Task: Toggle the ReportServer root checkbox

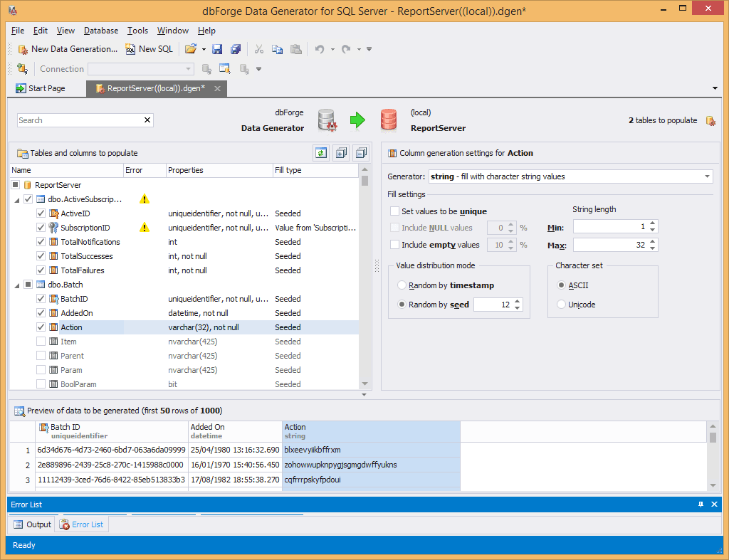Action: (x=16, y=185)
